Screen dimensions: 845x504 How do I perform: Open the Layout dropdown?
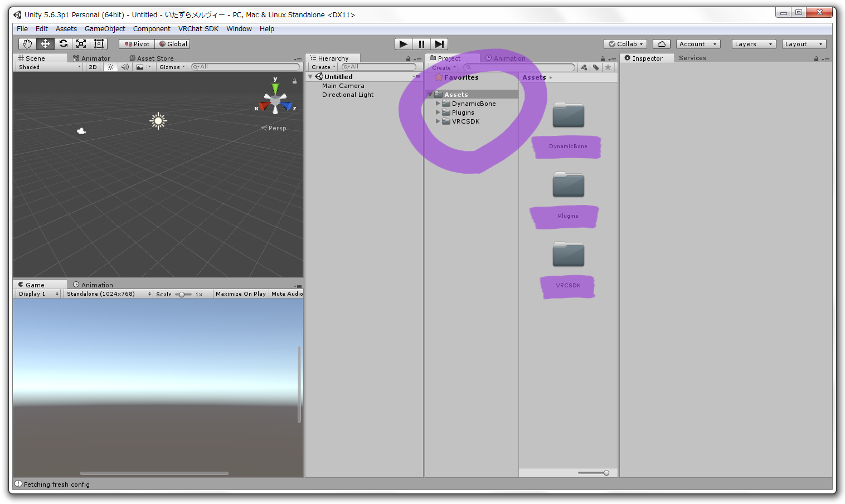(804, 44)
